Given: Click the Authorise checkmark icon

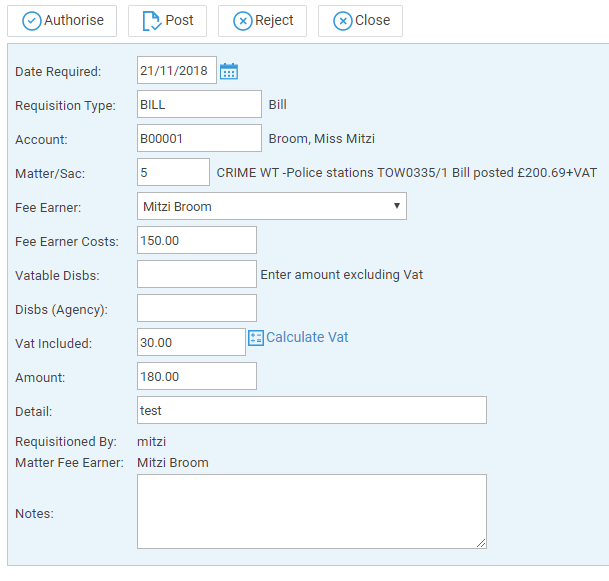Looking at the screenshot, I should pos(31,21).
